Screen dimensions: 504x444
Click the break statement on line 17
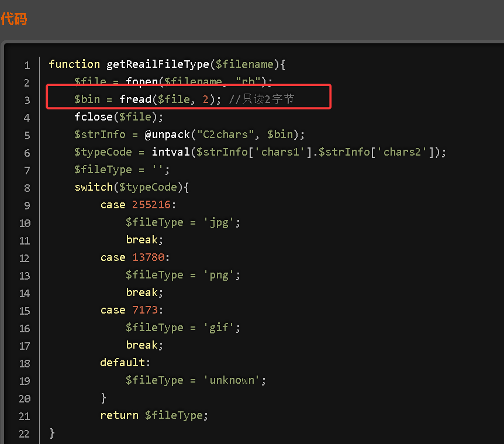[144, 345]
